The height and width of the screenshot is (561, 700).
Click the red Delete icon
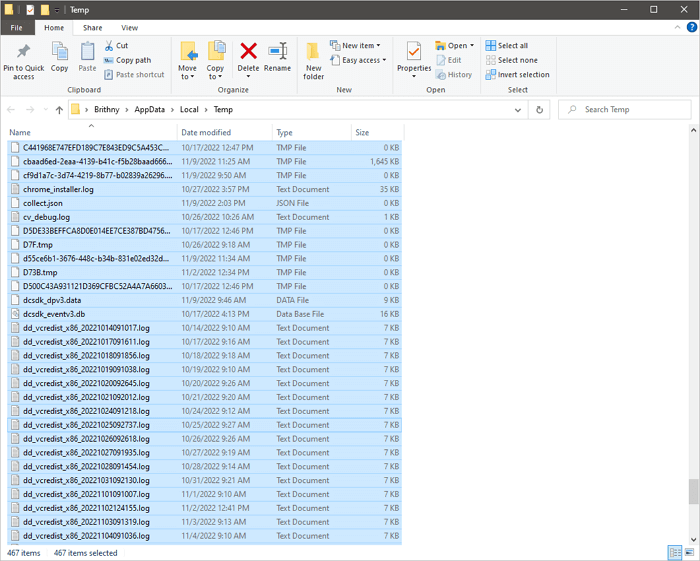(x=248, y=52)
